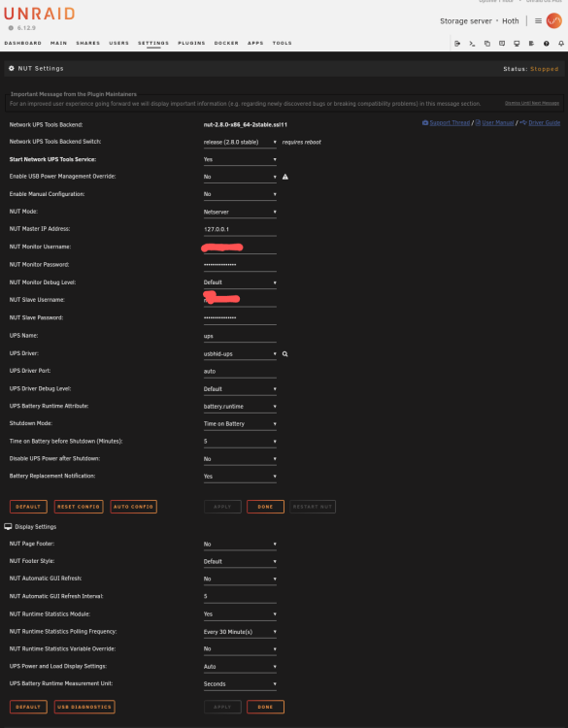This screenshot has height=728, width=568.
Task: Open the UPS Driver dropdown
Action: (x=240, y=353)
